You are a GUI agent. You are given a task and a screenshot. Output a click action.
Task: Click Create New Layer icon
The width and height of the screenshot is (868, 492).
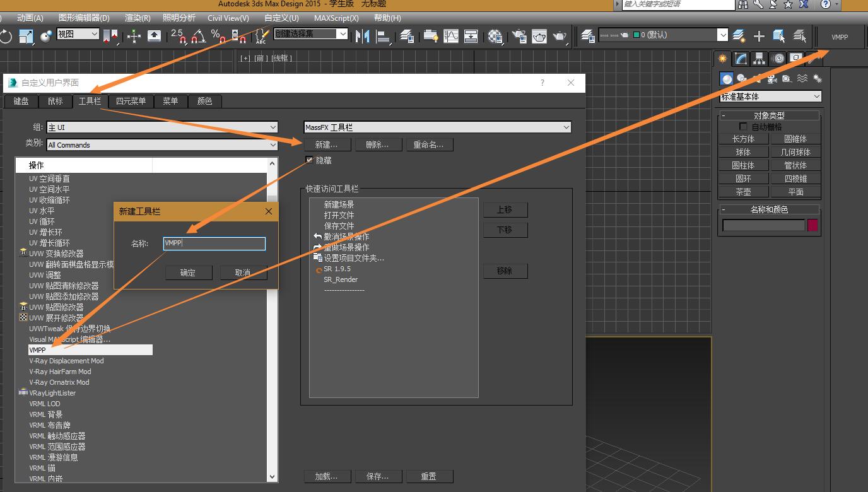pyautogui.click(x=739, y=36)
